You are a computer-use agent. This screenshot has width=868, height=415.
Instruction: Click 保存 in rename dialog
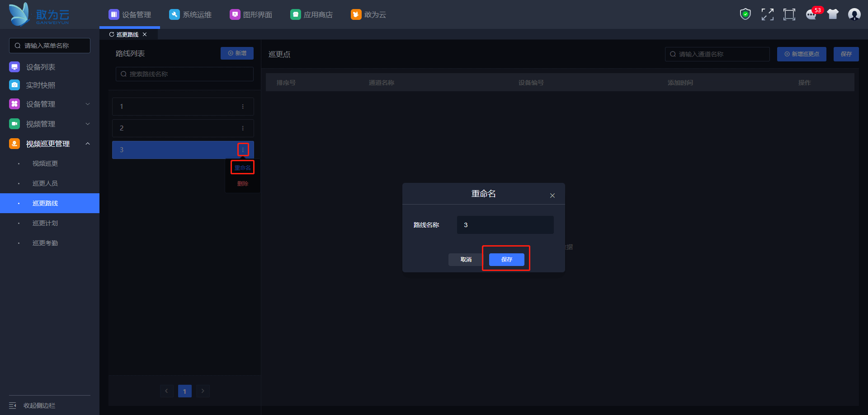[507, 260]
